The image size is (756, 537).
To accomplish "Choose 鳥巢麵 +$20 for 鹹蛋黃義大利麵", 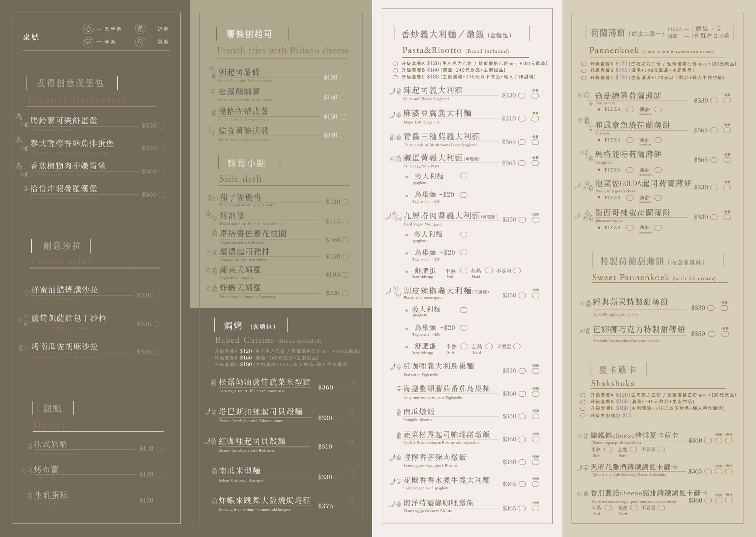I will point(464,195).
